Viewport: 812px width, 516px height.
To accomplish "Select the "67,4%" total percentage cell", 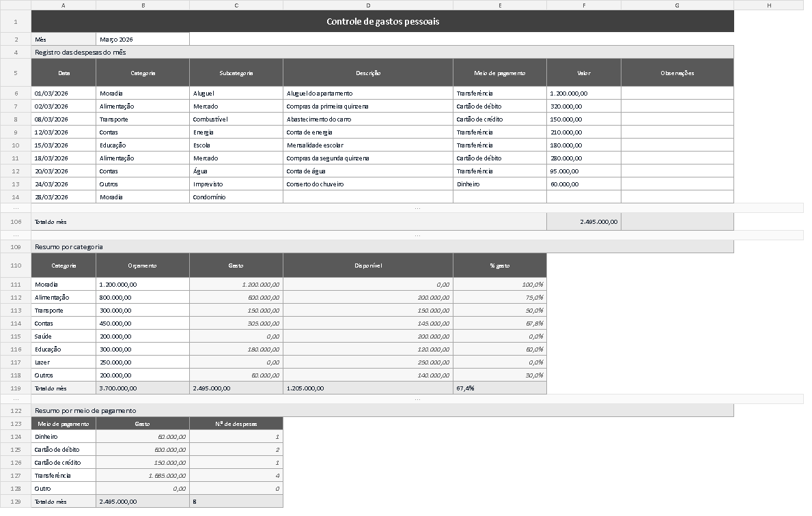I will 500,388.
